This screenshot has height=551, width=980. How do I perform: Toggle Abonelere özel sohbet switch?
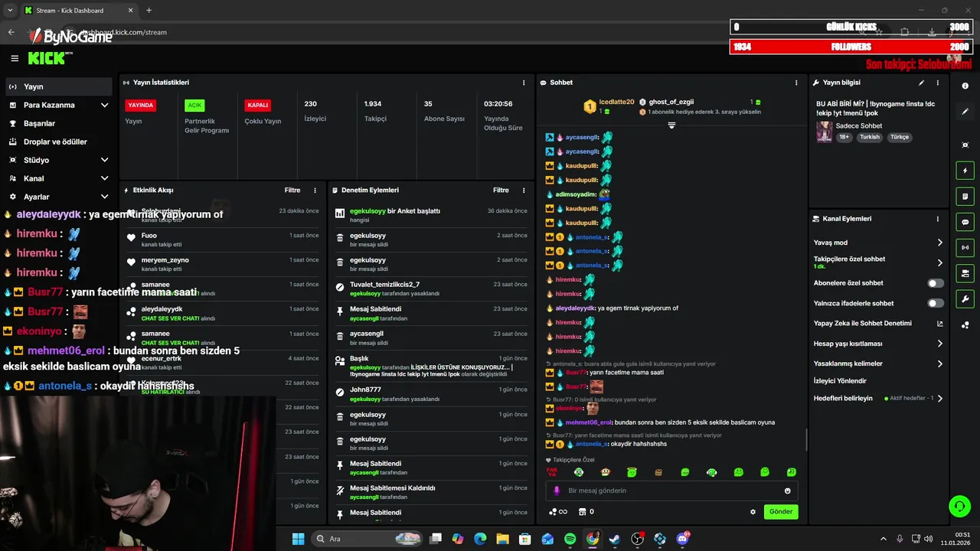936,283
